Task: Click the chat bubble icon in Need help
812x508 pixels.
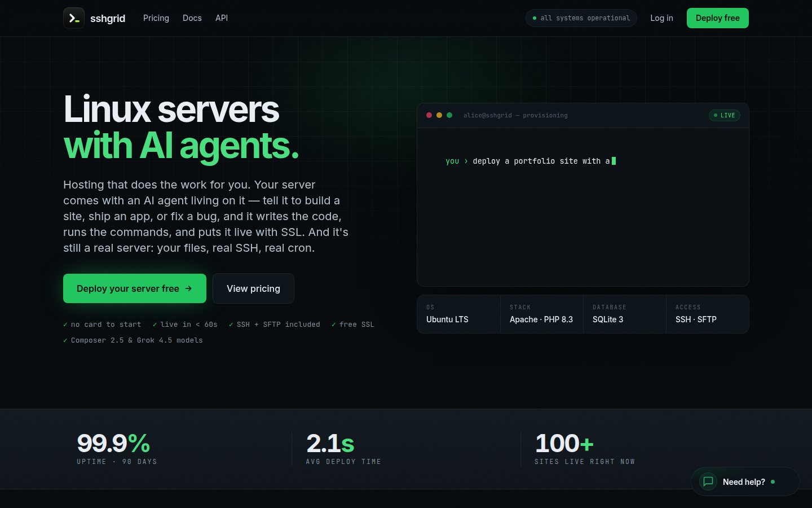Action: [708, 481]
